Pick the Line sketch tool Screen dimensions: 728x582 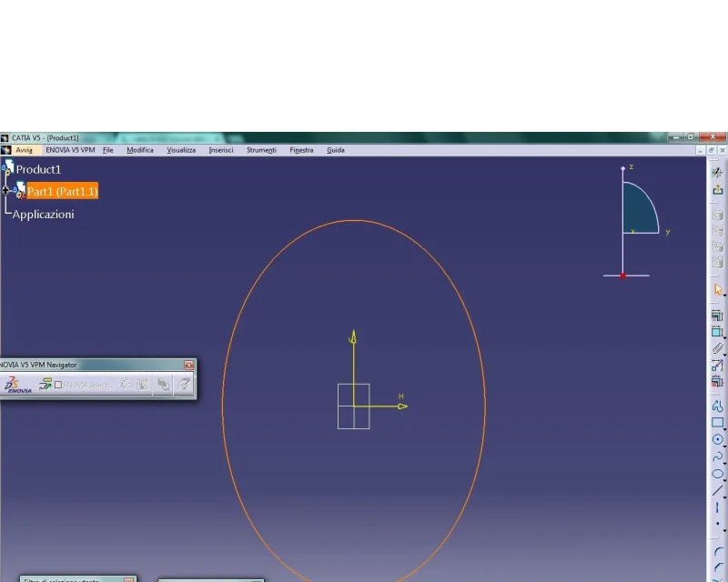[717, 489]
